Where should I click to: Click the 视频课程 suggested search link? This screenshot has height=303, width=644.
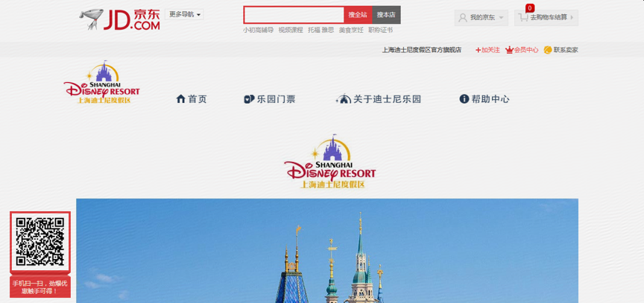tap(291, 30)
